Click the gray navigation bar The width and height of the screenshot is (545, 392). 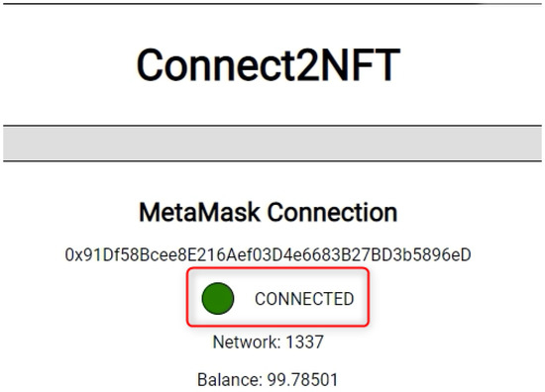[272, 144]
